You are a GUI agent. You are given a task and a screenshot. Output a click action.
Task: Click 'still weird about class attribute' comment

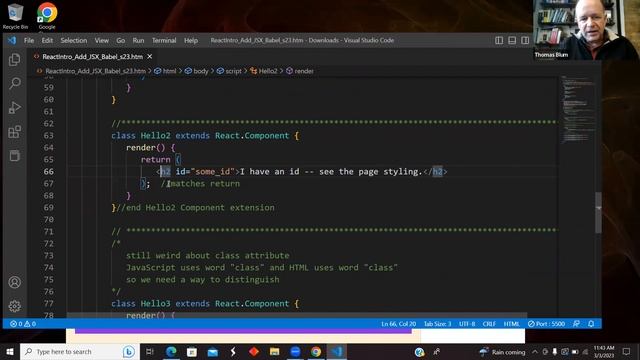point(207,256)
